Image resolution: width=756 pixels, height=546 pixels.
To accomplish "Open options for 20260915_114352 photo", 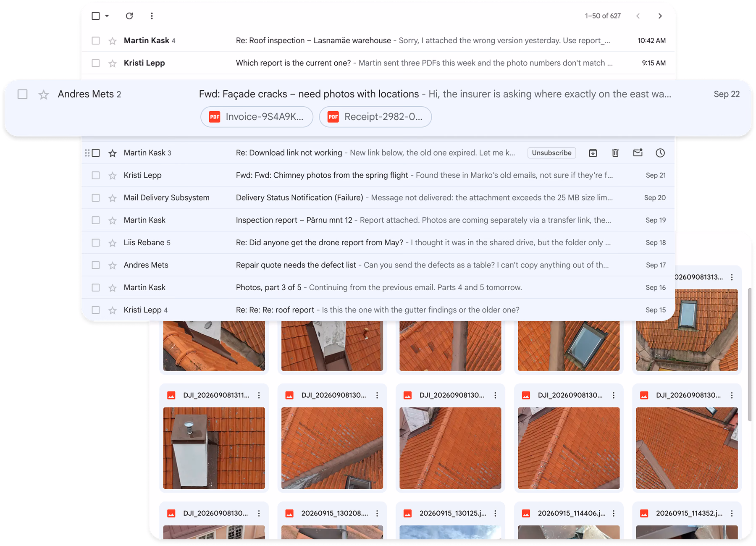I will (732, 513).
